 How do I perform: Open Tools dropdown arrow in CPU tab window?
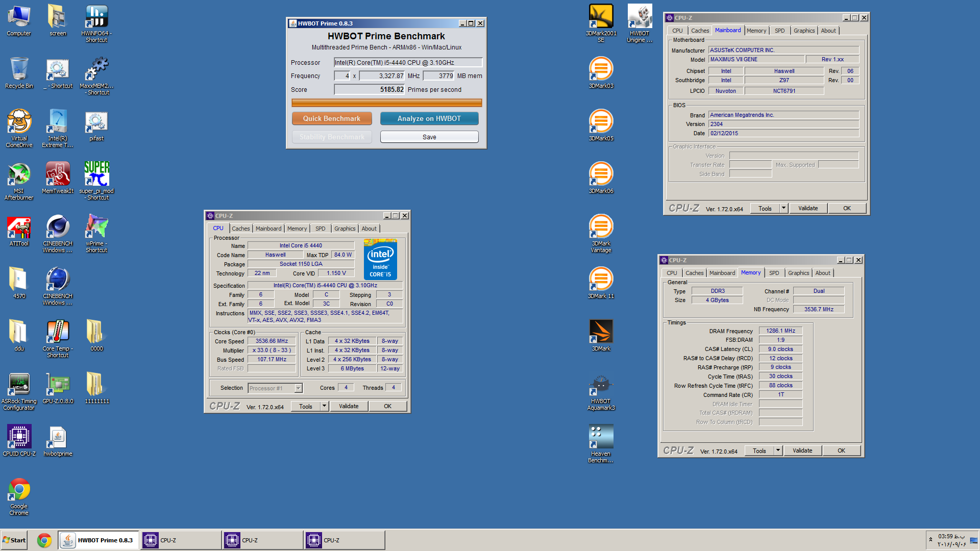point(324,406)
